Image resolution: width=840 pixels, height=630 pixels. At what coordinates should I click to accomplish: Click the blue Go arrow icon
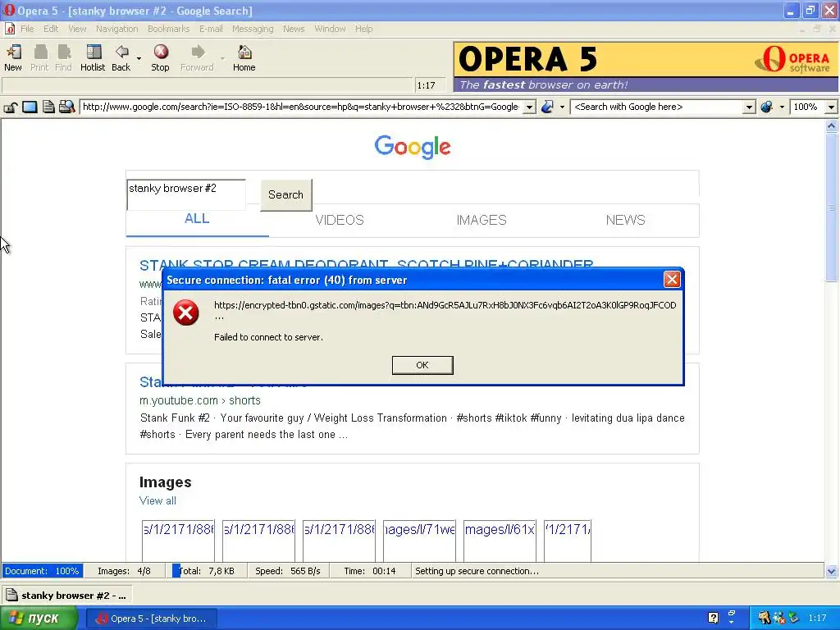[547, 107]
